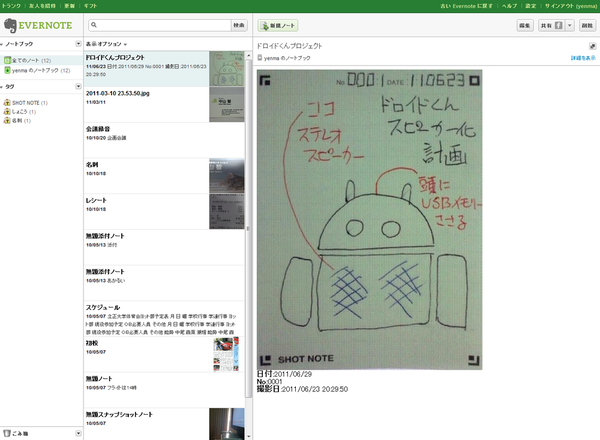Open the share button dropdown arrow
Image resolution: width=600 pixels, height=440 pixels.
pos(570,25)
